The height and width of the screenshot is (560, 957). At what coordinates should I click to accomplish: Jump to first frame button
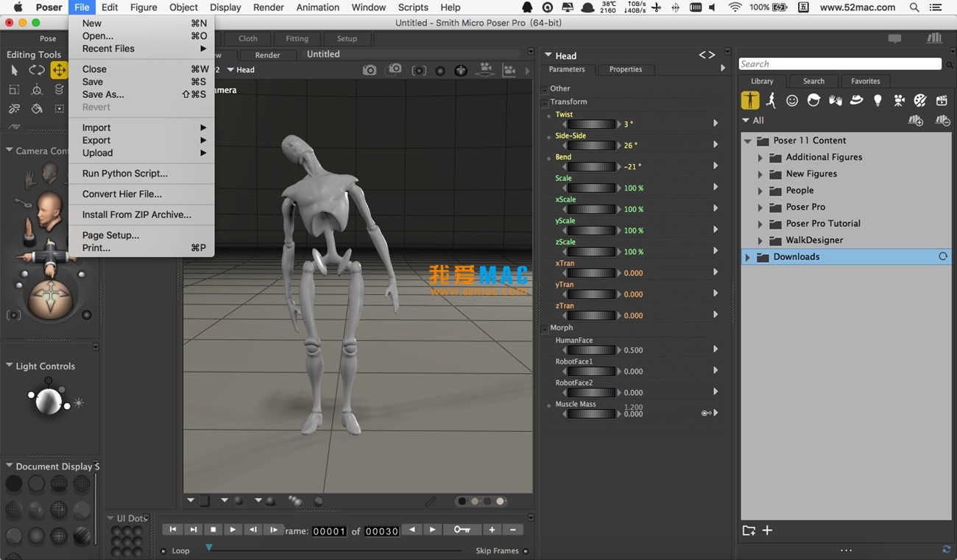click(172, 529)
